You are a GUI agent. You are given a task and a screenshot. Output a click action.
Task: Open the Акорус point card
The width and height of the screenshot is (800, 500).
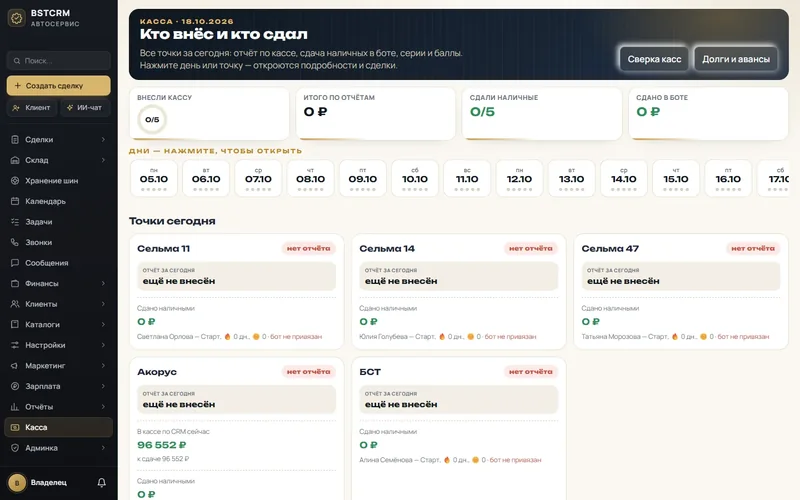tap(236, 429)
